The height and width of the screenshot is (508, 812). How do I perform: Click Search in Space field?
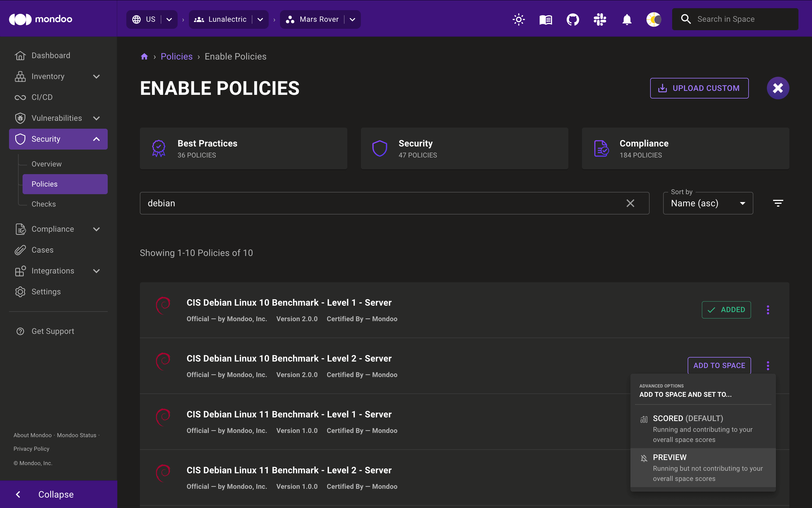tap(735, 19)
